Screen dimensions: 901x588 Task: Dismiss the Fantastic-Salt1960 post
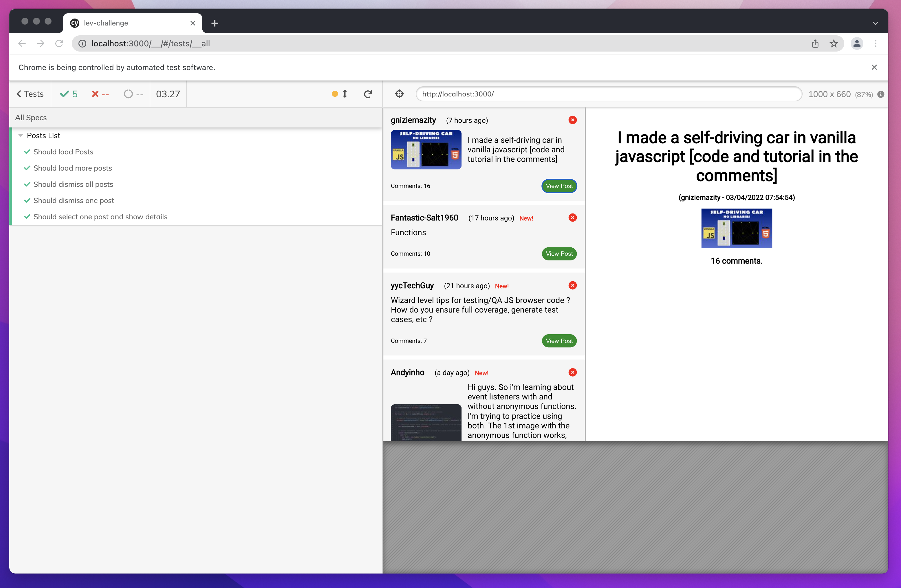pyautogui.click(x=572, y=217)
